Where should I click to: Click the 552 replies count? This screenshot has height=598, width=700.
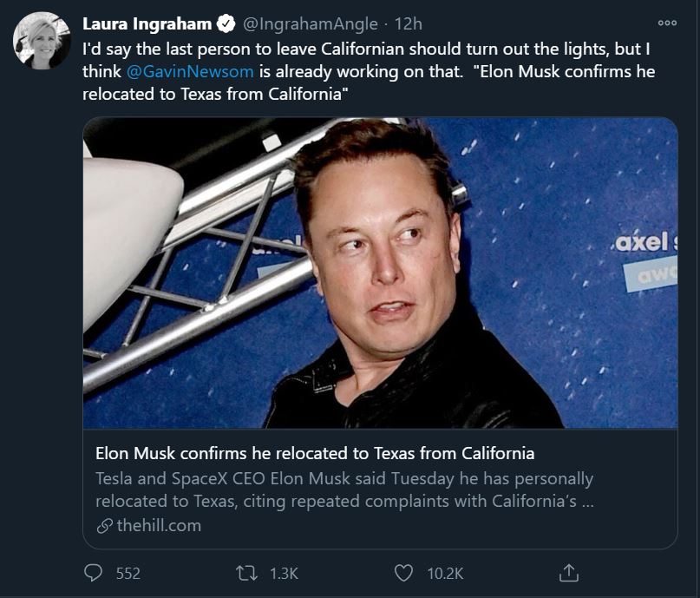click(x=128, y=574)
